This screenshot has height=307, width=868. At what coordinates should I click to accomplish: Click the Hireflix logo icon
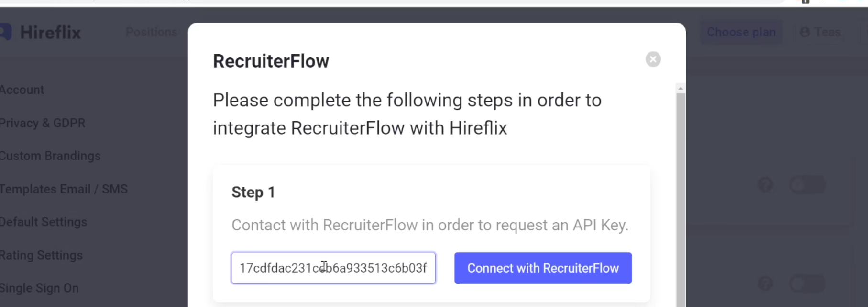coord(5,32)
